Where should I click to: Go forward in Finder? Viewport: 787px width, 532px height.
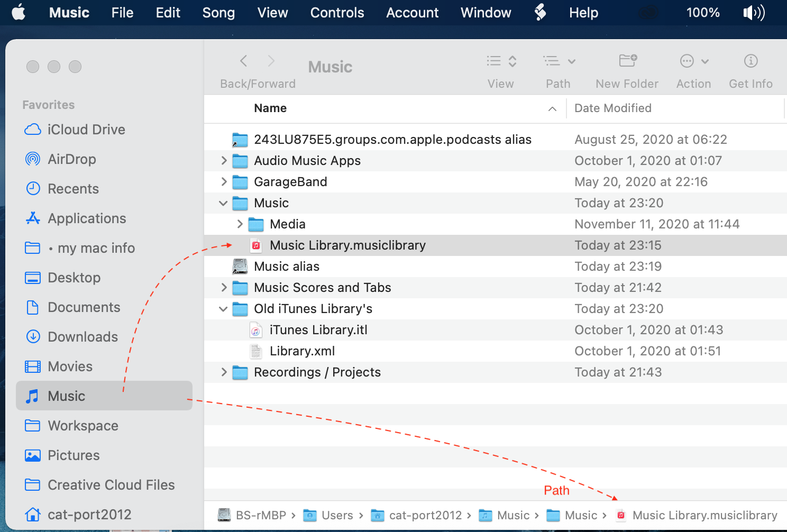[x=271, y=61]
